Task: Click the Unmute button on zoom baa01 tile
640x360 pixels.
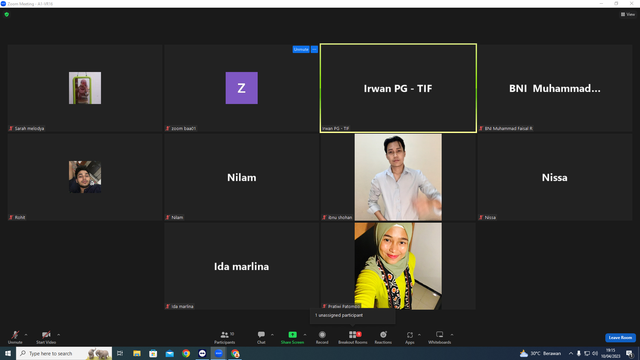Action: pyautogui.click(x=301, y=49)
